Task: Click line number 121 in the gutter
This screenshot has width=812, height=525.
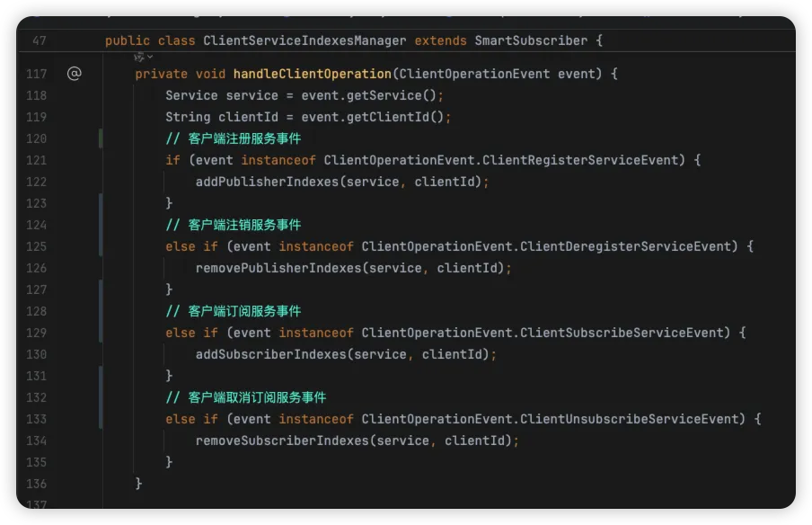Action: coord(36,160)
